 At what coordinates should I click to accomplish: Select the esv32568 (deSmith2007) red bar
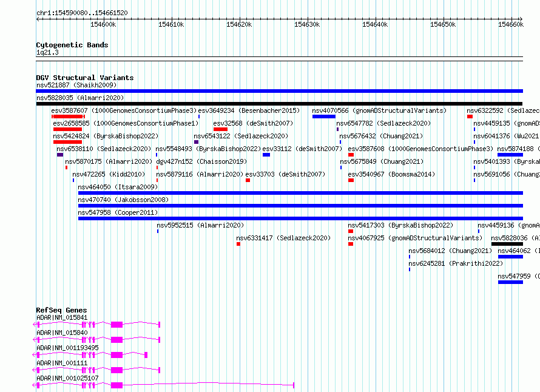(220, 129)
